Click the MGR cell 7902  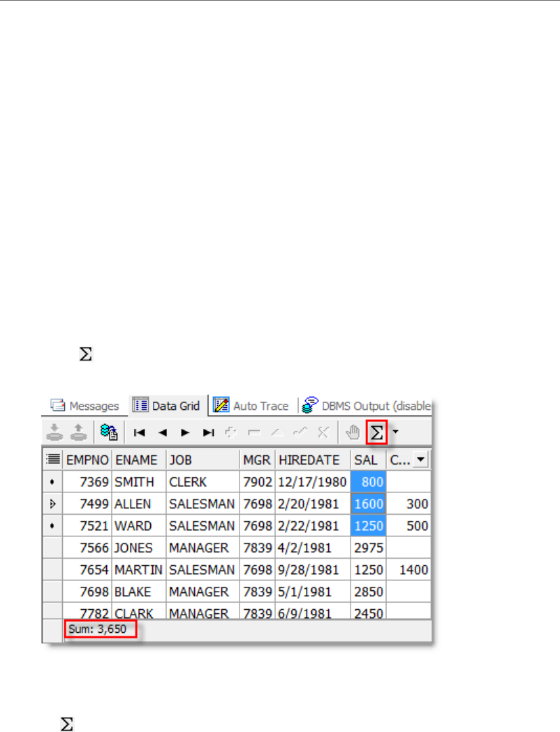(257, 482)
